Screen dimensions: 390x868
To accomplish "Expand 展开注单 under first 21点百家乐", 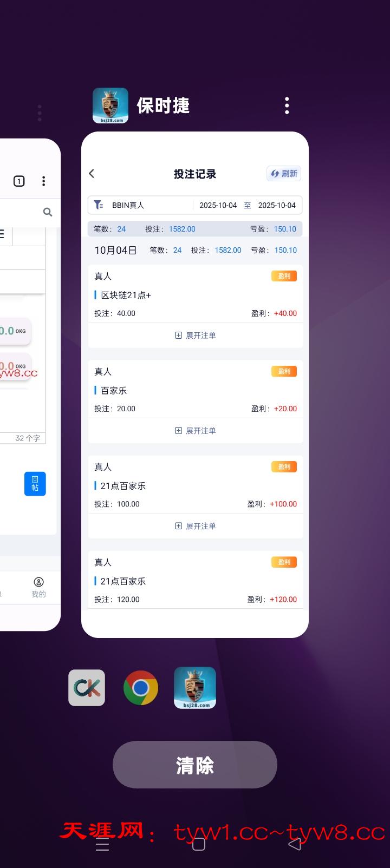I will 195,526.
